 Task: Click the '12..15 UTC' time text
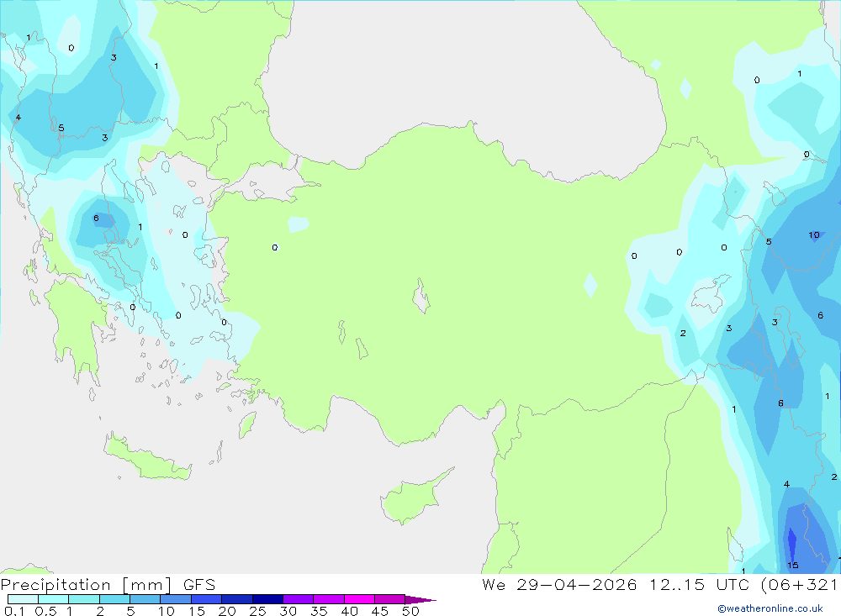click(699, 585)
